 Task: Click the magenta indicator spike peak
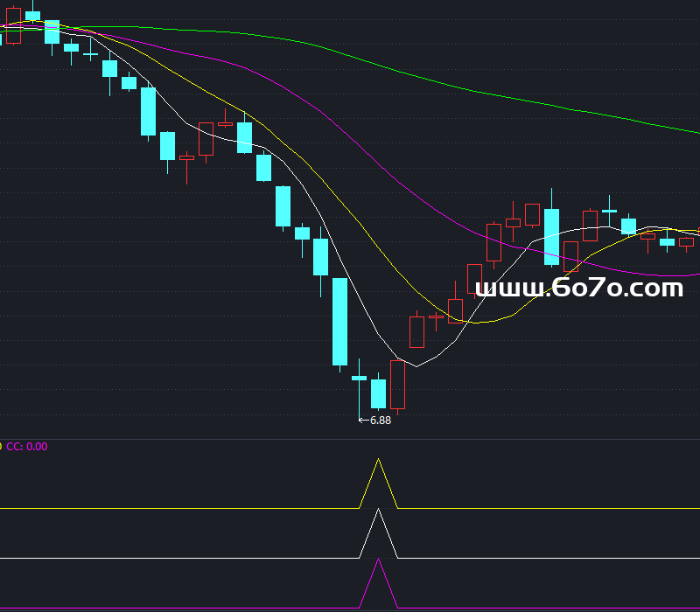pyautogui.click(x=378, y=560)
